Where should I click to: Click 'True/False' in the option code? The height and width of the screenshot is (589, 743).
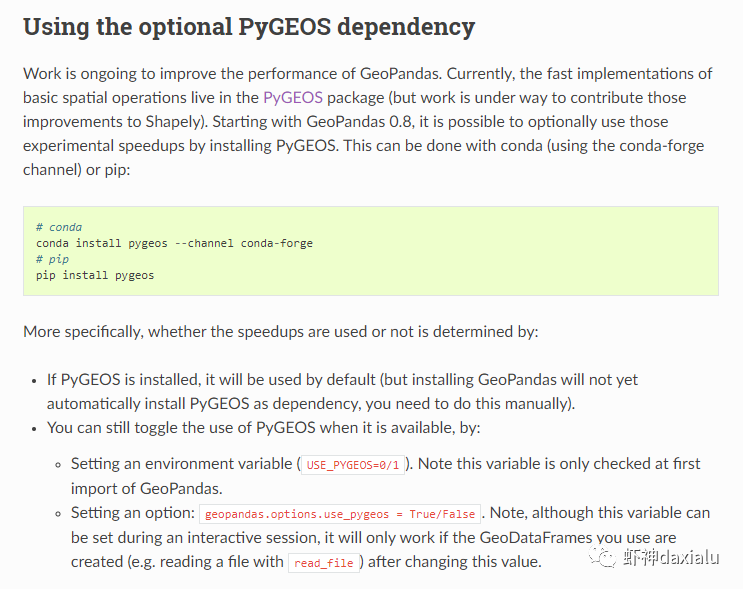pos(442,514)
